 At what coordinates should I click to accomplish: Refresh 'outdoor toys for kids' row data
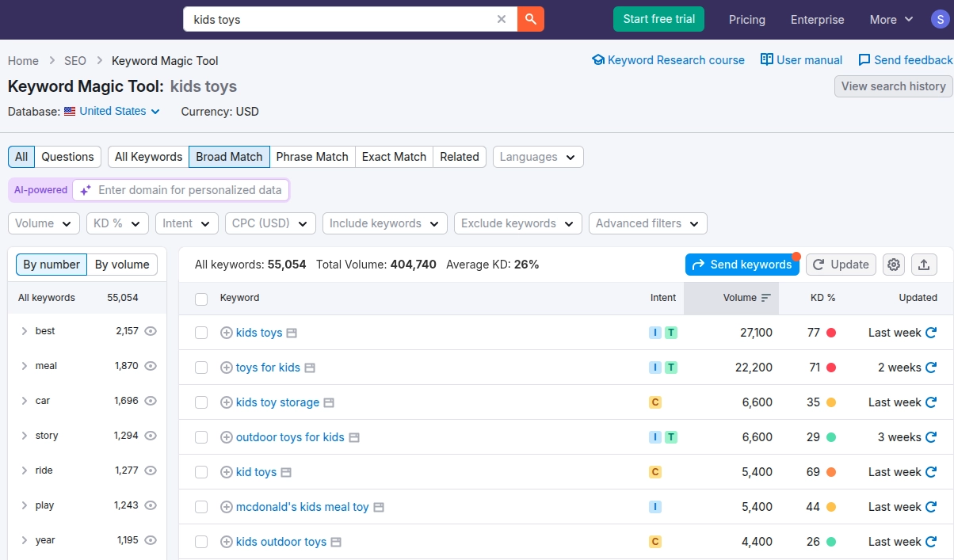click(x=931, y=437)
